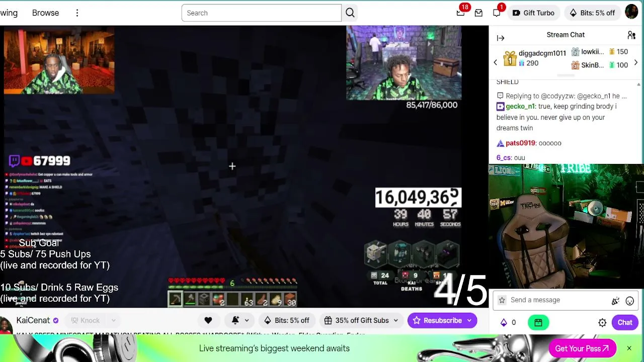Click the 16,049,36 counter overlay
Image resolution: width=644 pixels, height=362 pixels.
[418, 198]
